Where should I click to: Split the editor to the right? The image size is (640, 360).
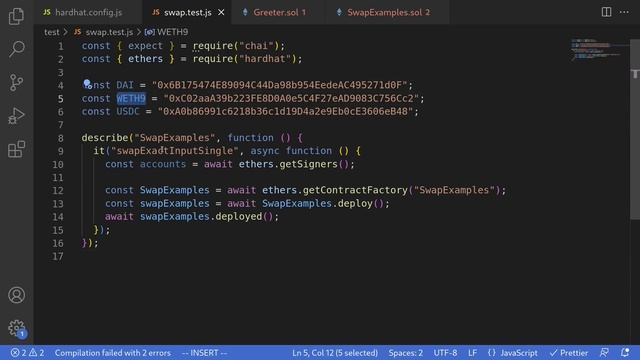point(607,12)
